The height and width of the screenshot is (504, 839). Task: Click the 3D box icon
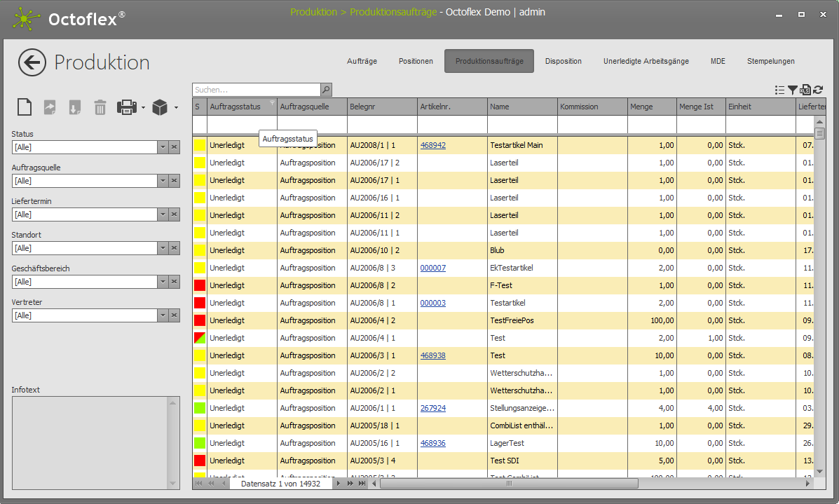(160, 107)
